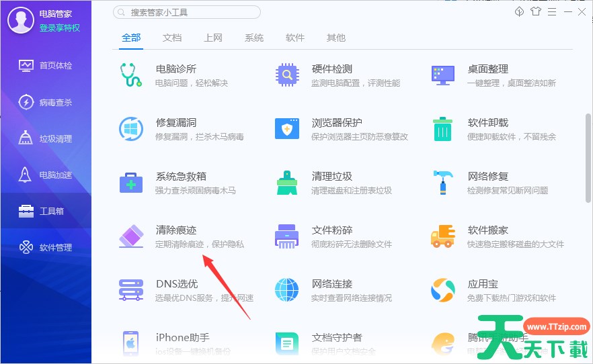Click the 网络修复 title text
The image size is (593, 364).
[488, 177]
